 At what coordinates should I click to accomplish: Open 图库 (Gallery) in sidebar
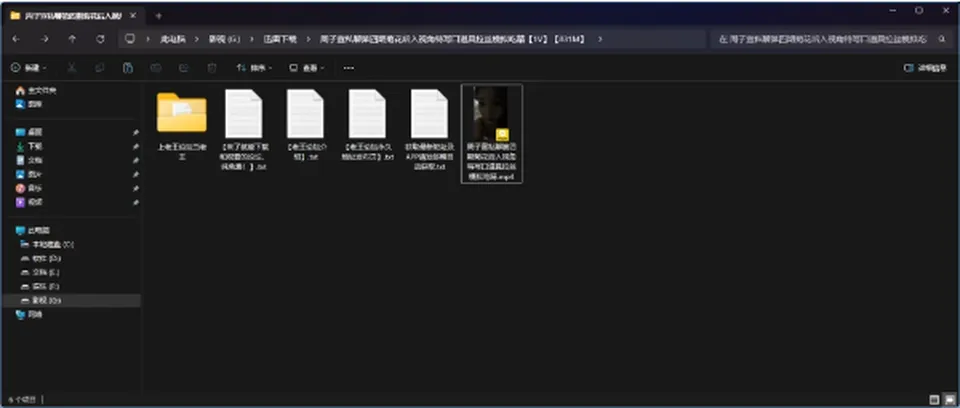tap(29, 104)
